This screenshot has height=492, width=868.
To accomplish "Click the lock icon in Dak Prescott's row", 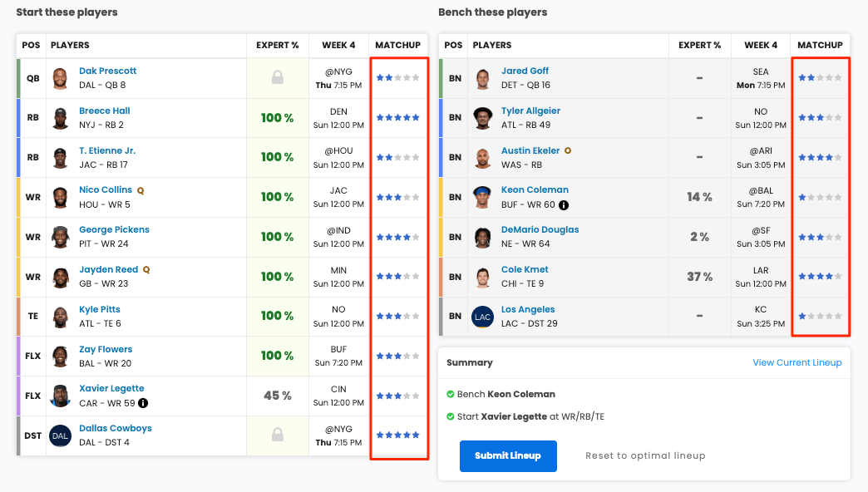I will pos(278,77).
